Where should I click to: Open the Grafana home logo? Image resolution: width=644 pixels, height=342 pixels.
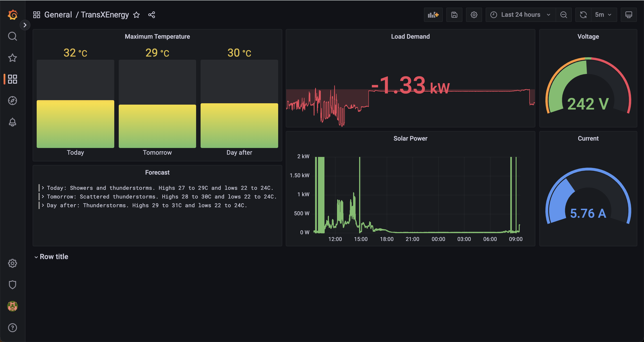coord(13,15)
